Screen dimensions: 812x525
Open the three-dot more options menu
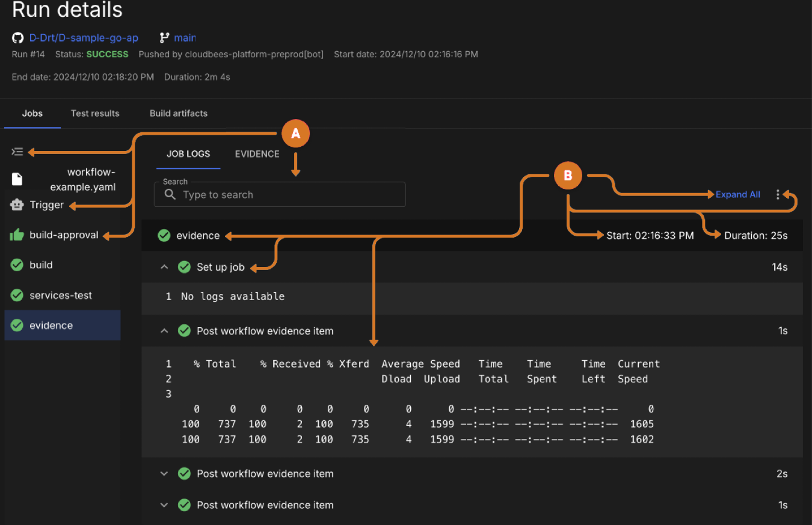(x=778, y=195)
